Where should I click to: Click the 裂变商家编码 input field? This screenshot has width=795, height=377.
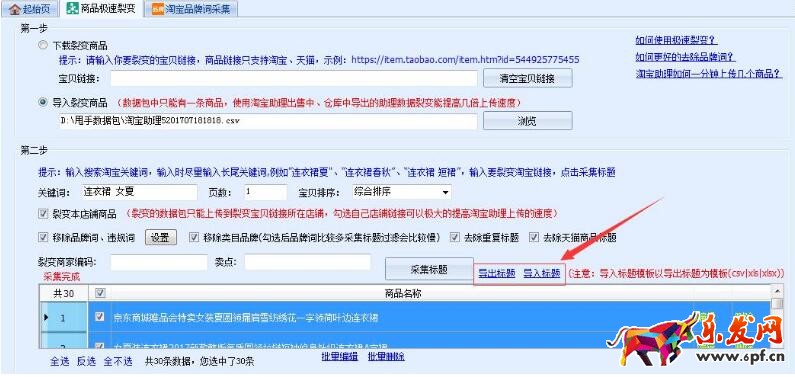(x=159, y=262)
